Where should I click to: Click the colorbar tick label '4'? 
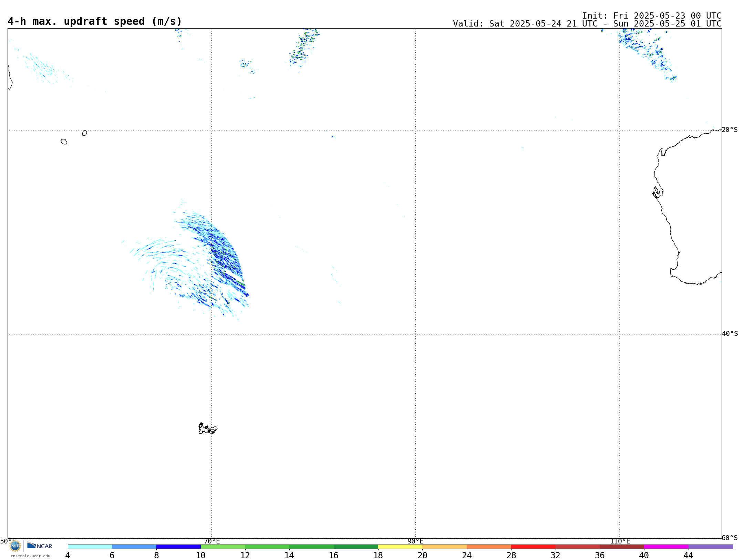pyautogui.click(x=68, y=555)
